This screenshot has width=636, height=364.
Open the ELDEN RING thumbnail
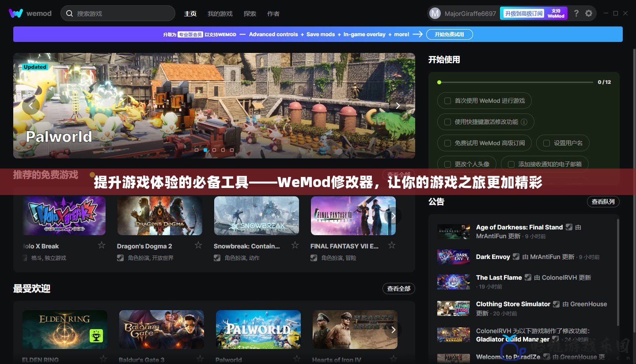65,330
